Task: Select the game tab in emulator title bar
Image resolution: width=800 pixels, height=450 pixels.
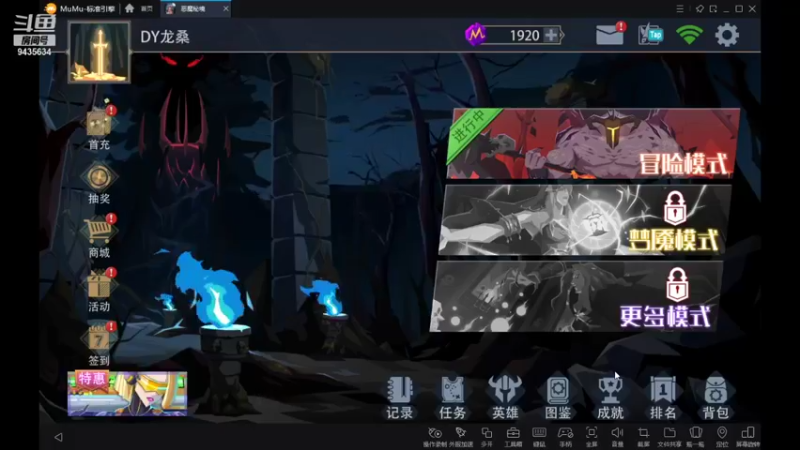Action: pyautogui.click(x=195, y=9)
